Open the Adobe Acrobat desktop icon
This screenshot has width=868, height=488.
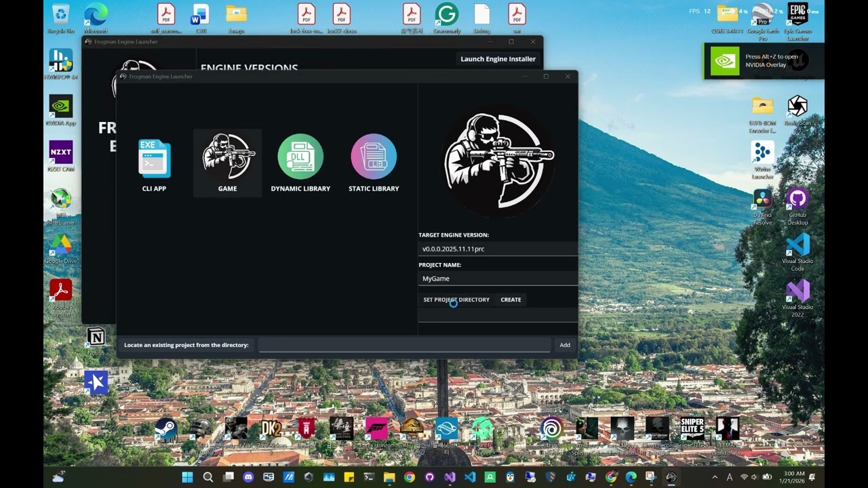60,297
